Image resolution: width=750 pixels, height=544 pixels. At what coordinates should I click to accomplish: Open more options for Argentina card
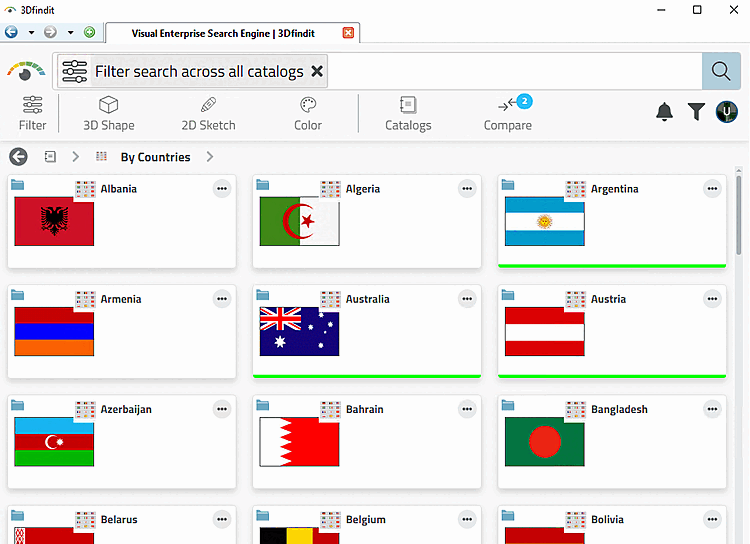click(x=712, y=189)
